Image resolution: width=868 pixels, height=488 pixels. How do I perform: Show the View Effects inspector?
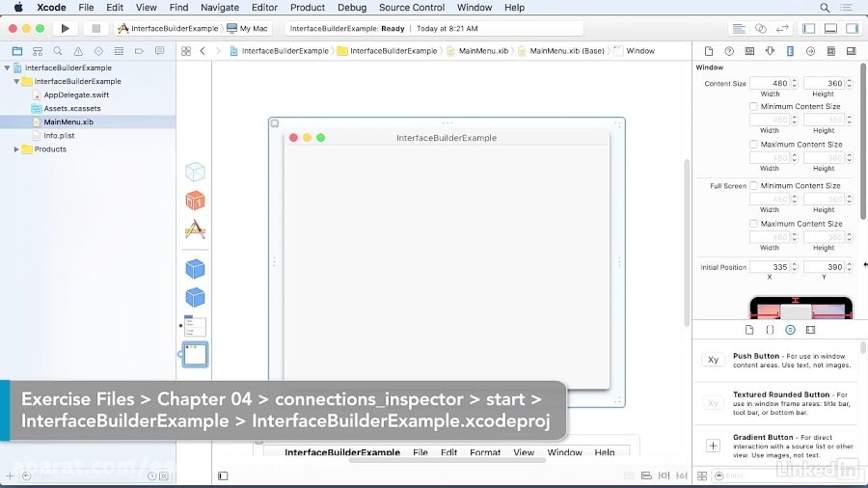point(852,51)
